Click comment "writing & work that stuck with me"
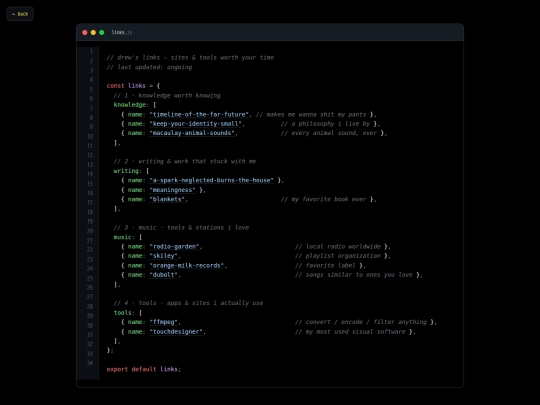This screenshot has width=540, height=405. [185, 162]
